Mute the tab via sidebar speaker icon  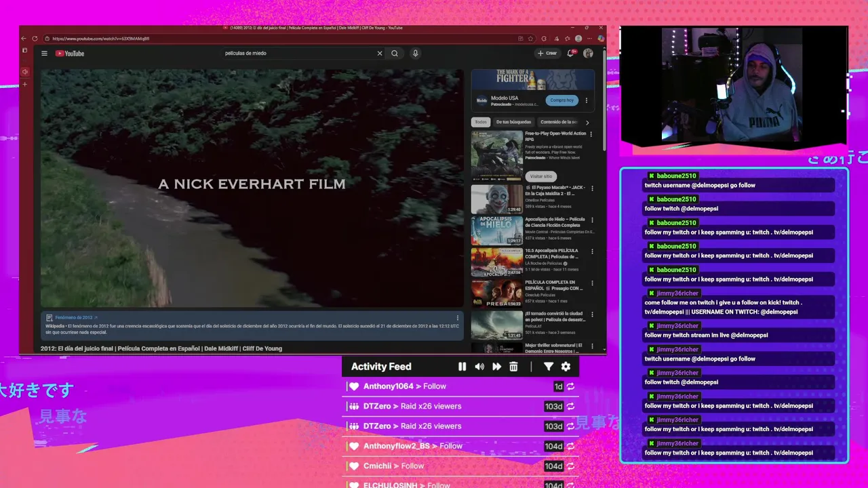click(x=25, y=72)
